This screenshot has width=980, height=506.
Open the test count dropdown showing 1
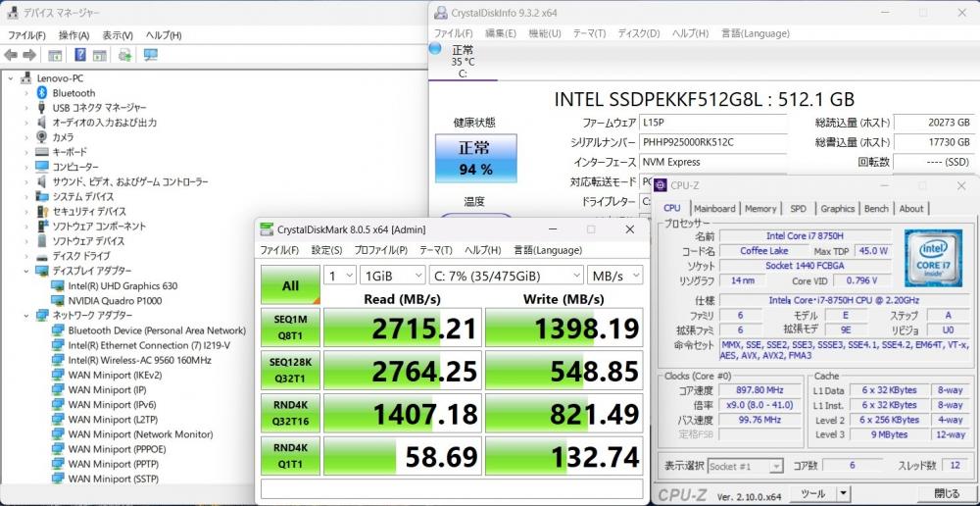coord(339,276)
